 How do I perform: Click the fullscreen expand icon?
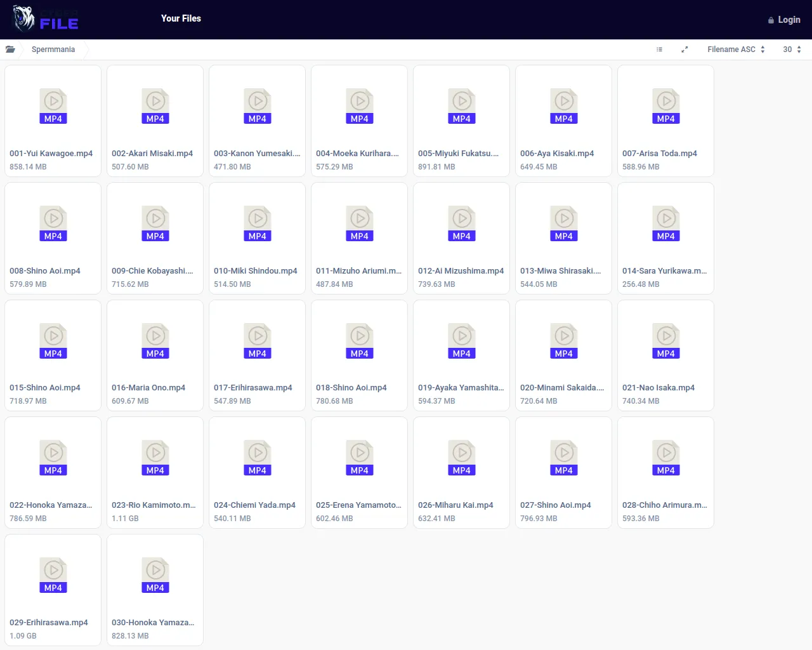684,50
